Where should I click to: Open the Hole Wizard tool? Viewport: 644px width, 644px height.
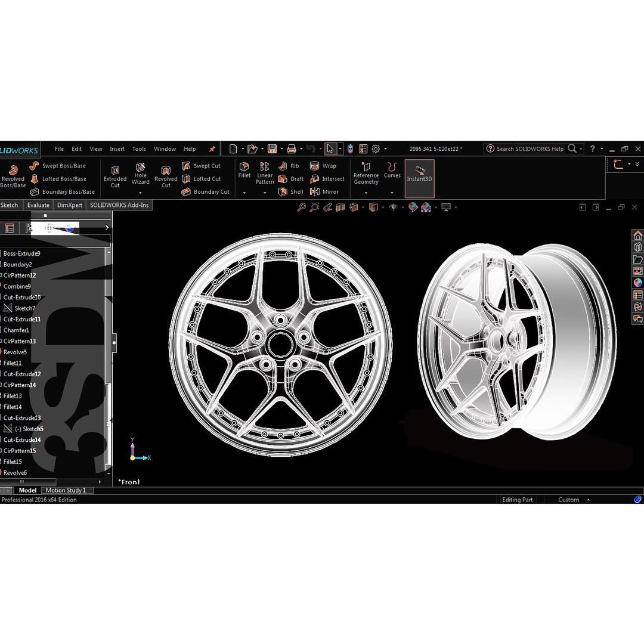coord(140,175)
